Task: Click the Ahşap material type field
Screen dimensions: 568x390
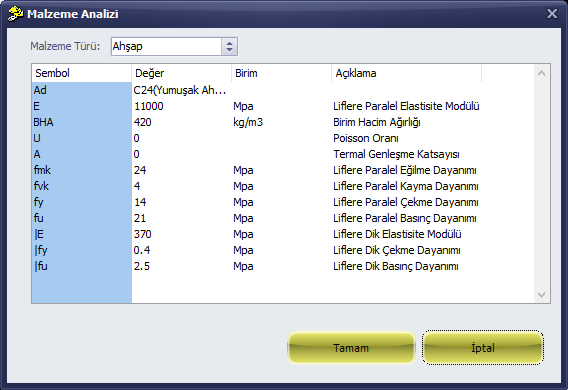Action: pos(166,46)
